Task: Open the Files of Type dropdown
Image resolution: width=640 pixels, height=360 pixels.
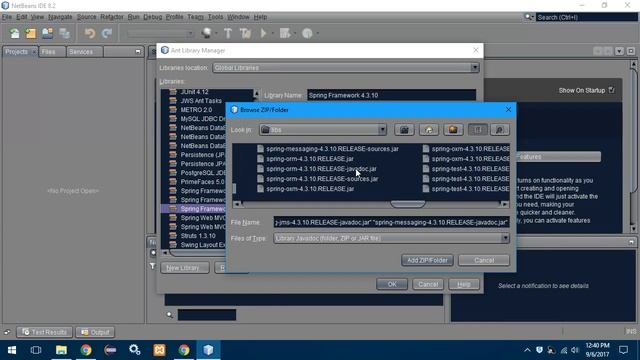Action: tap(505, 238)
